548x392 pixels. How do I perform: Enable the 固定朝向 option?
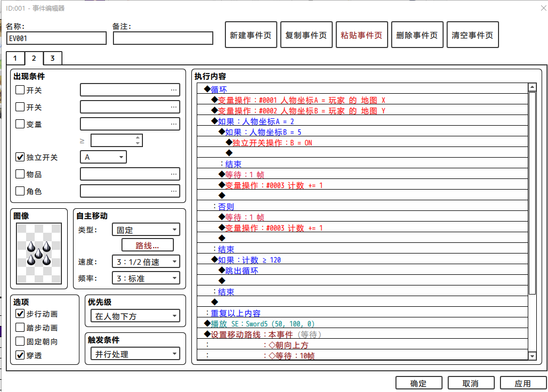pos(20,341)
